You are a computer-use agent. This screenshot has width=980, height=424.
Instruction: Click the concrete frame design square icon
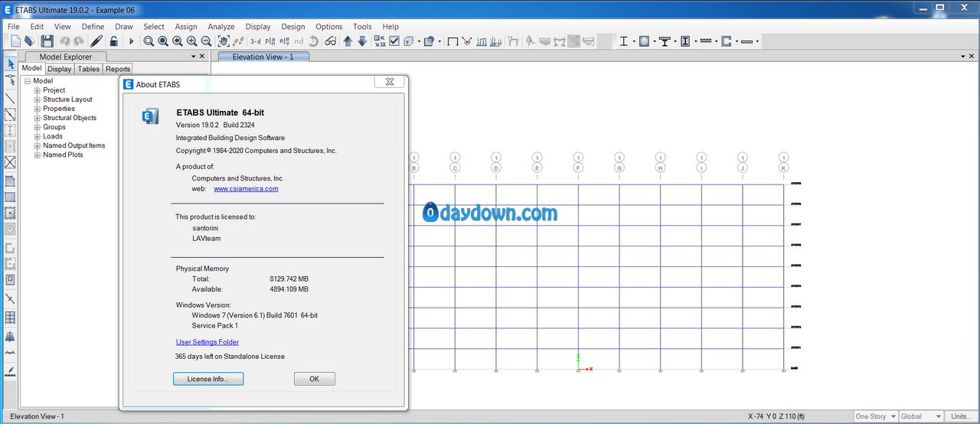644,41
